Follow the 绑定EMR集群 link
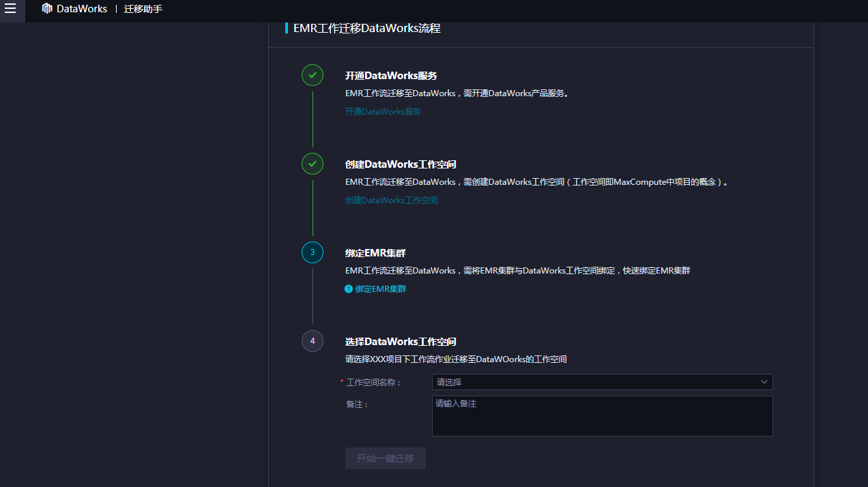The width and height of the screenshot is (868, 487). [x=381, y=289]
